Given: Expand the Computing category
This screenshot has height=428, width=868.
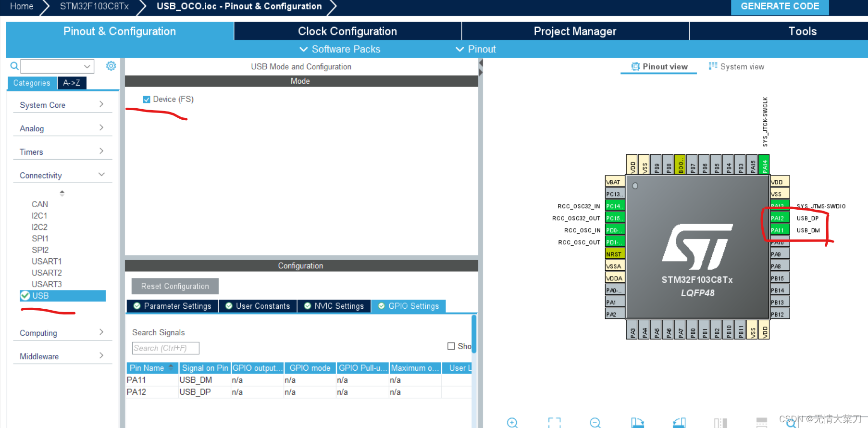Looking at the screenshot, I should click(62, 333).
